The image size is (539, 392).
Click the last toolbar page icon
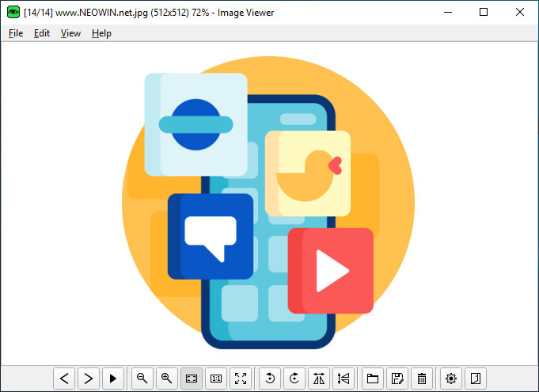click(476, 379)
